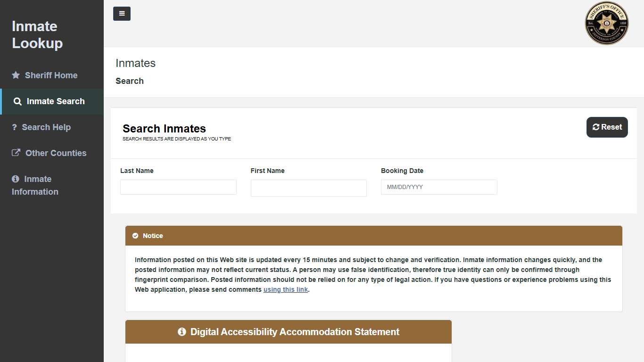The image size is (644, 362).
Task: Go to the Other Counties sidebar item
Action: (x=56, y=153)
